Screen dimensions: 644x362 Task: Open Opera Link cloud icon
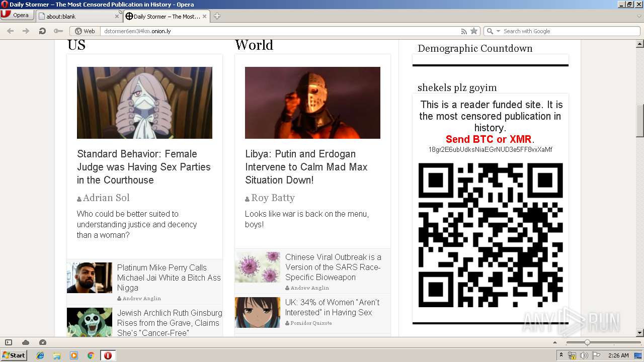click(26, 342)
